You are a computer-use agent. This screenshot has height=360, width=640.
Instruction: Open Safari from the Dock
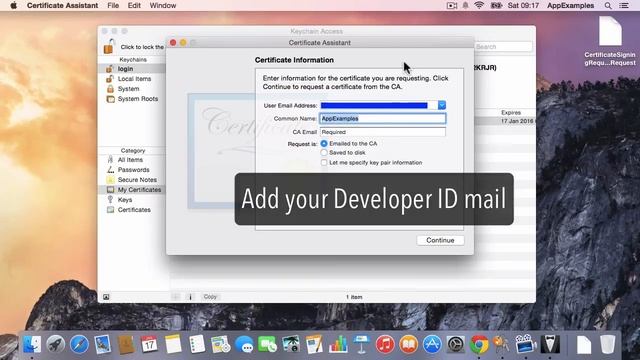click(79, 344)
